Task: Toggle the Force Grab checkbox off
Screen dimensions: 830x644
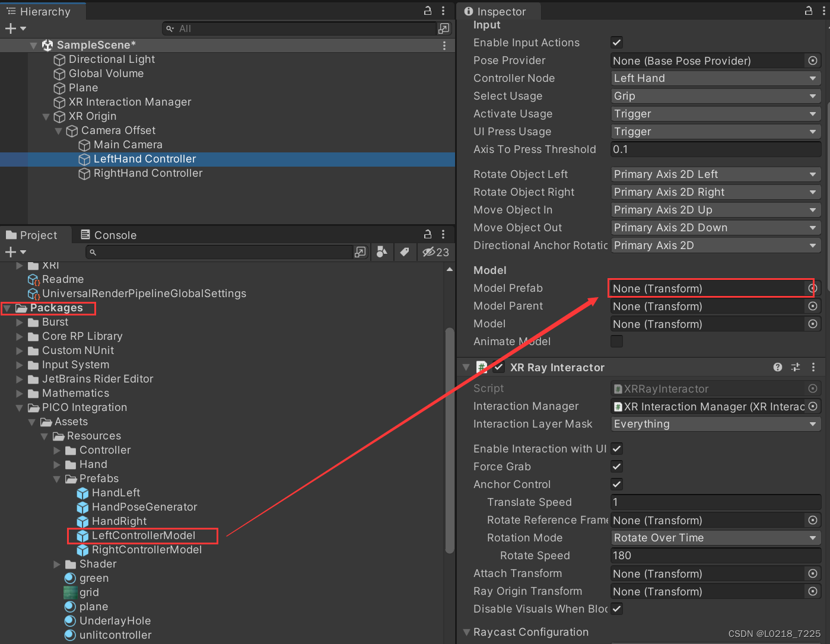Action: 616,466
